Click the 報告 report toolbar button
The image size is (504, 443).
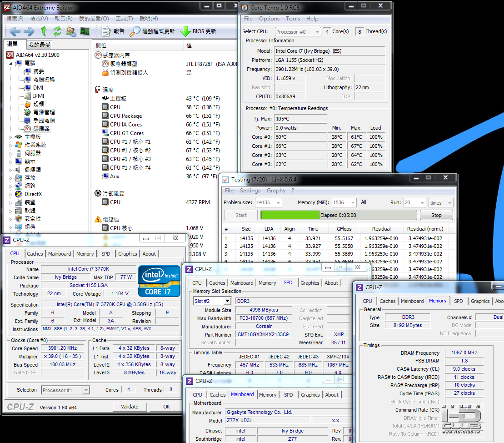(x=113, y=31)
